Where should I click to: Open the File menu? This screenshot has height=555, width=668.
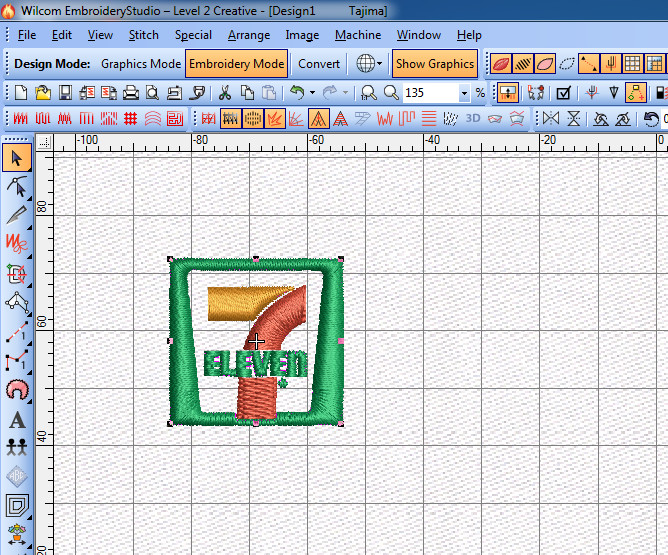coord(26,35)
